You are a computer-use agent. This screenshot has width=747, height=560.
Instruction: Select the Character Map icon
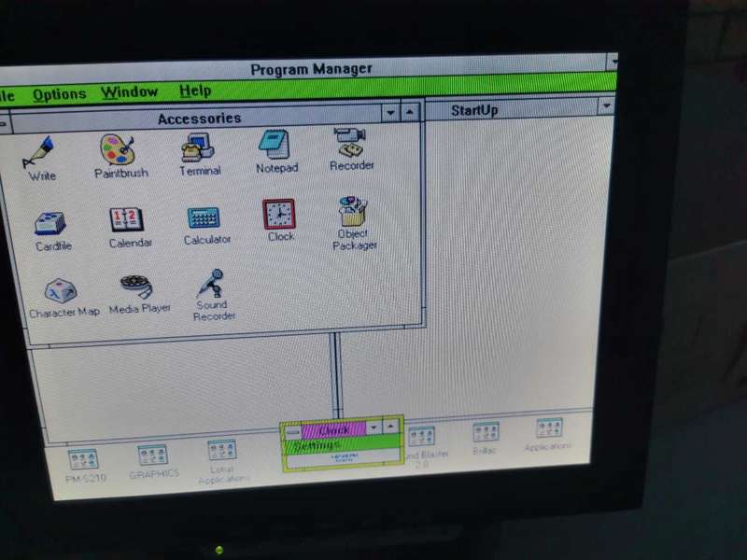tap(61, 290)
